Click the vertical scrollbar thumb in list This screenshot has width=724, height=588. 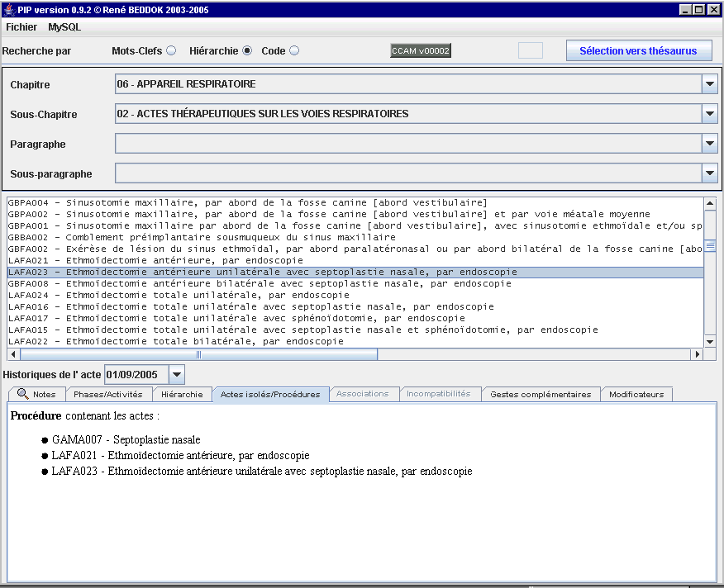click(710, 246)
